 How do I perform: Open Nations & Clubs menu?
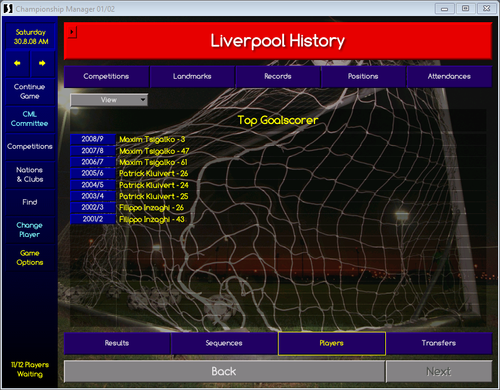pos(30,175)
